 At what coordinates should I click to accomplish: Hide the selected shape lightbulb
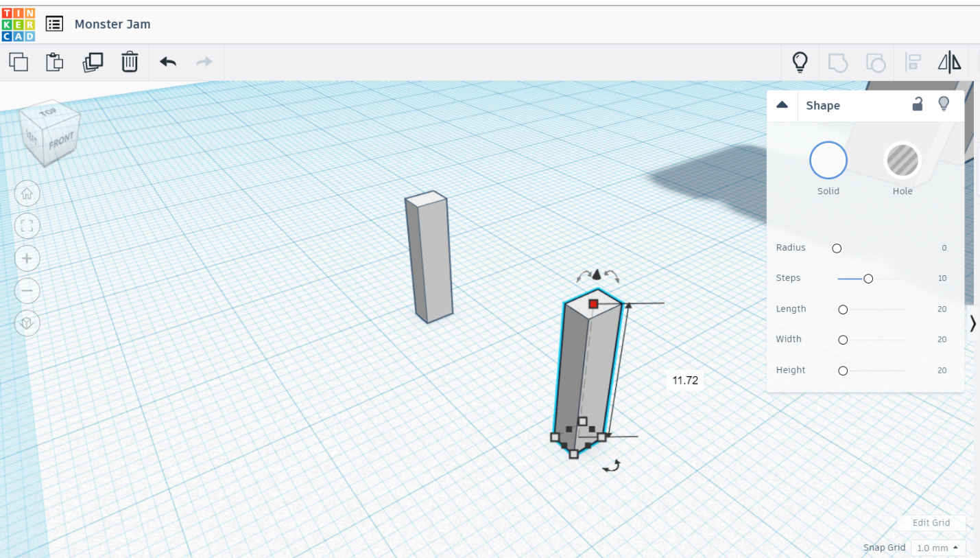click(944, 104)
